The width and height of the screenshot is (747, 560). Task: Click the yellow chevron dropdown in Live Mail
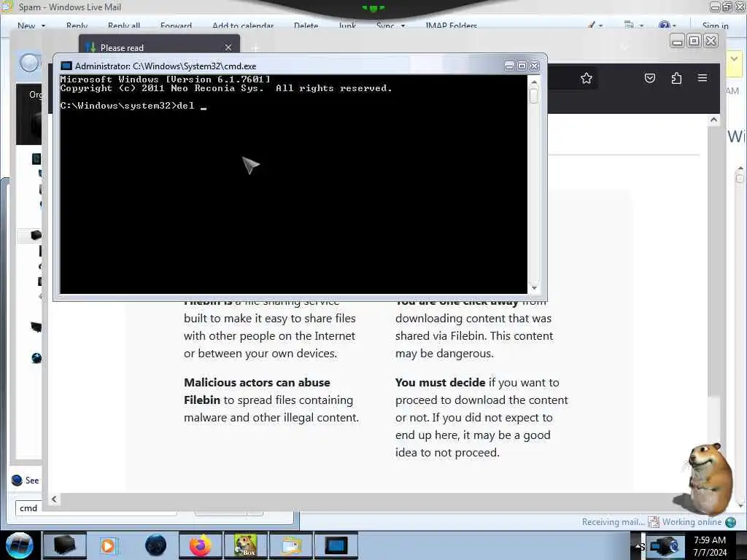pos(734,60)
